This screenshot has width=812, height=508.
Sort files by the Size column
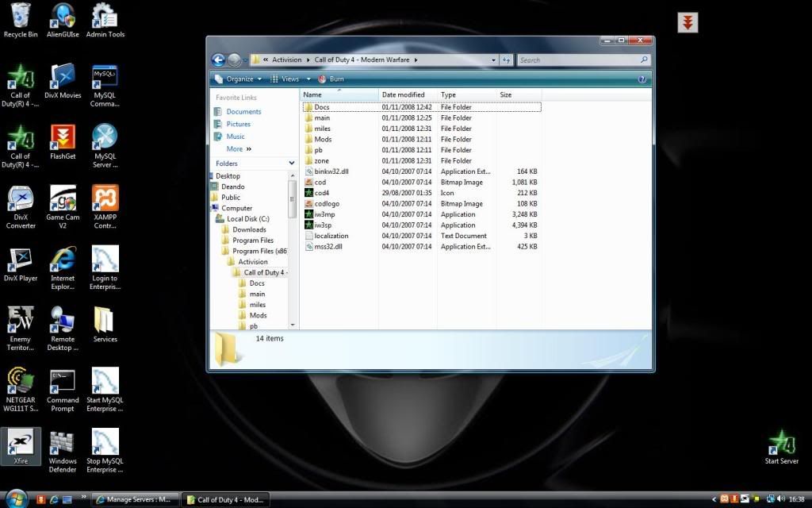pos(519,95)
